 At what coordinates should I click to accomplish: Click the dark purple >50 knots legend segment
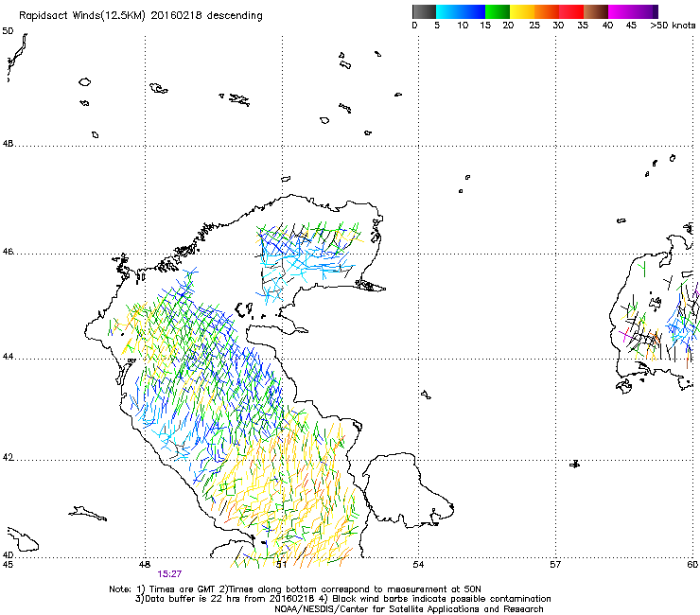point(655,11)
